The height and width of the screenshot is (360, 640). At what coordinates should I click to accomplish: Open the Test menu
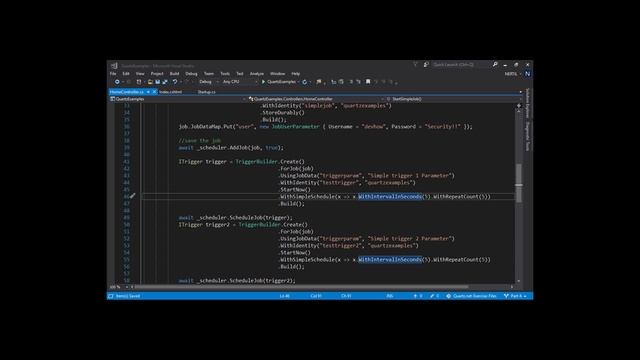tap(240, 74)
